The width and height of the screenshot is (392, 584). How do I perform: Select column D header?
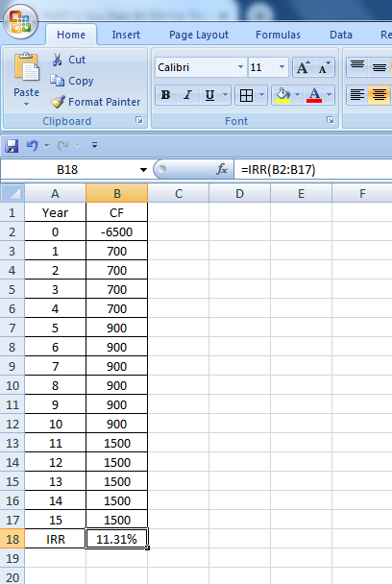click(239, 193)
